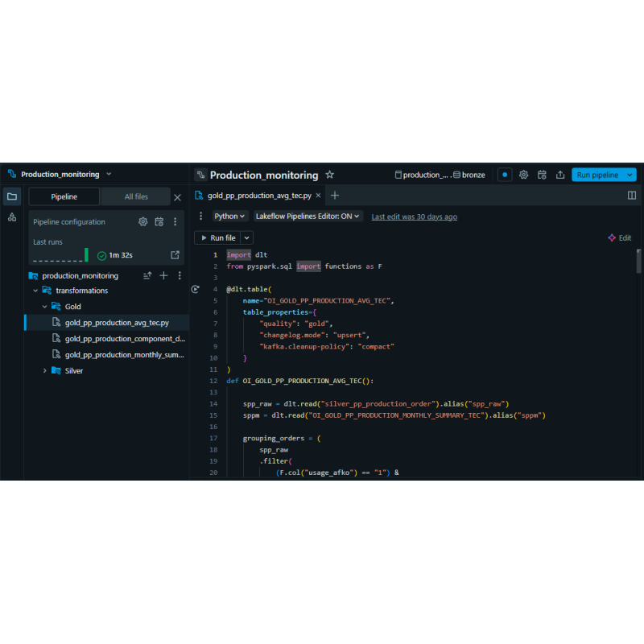Image resolution: width=644 pixels, height=644 pixels.
Task: Open the pipeline graph view in the left sidebar
Action: (12, 217)
